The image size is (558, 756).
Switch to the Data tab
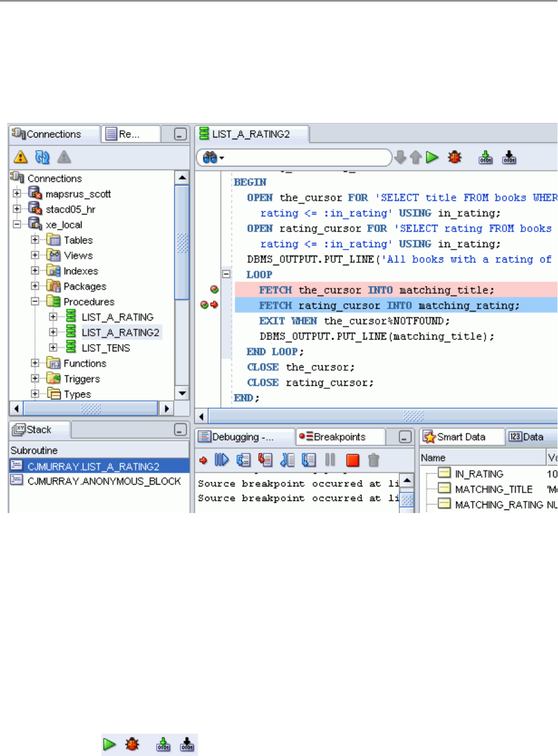point(531,436)
